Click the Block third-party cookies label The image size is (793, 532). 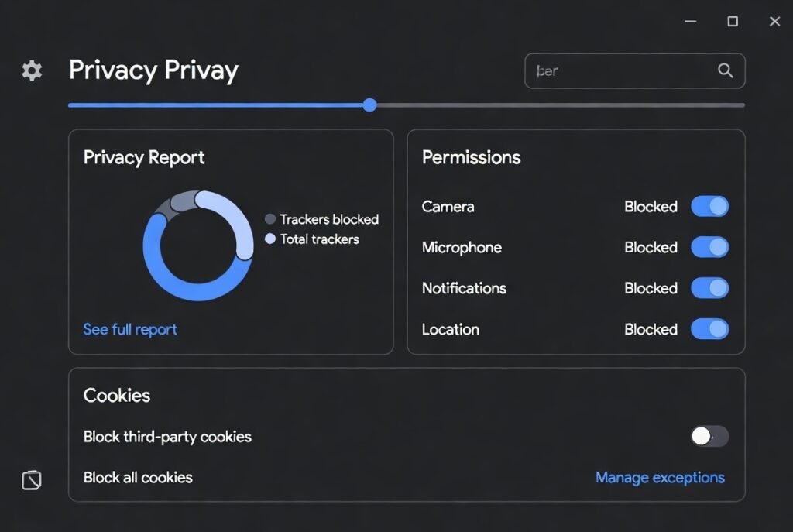(x=167, y=437)
